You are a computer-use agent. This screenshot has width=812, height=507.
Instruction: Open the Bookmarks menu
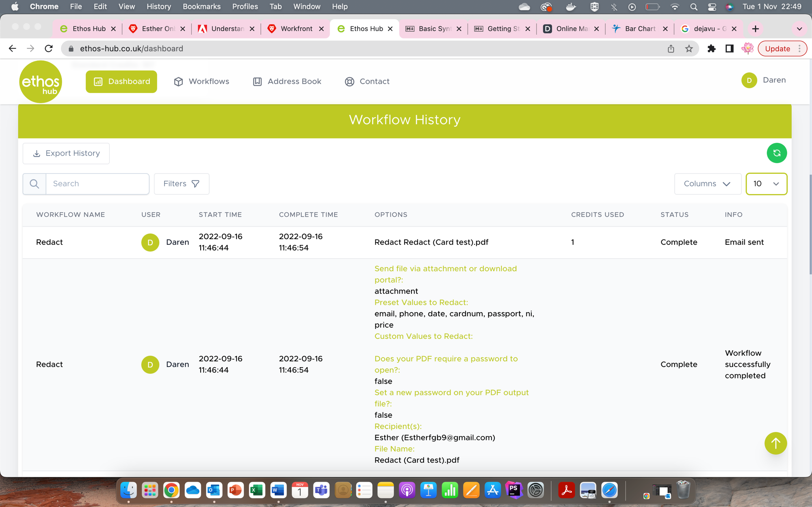[x=201, y=6]
